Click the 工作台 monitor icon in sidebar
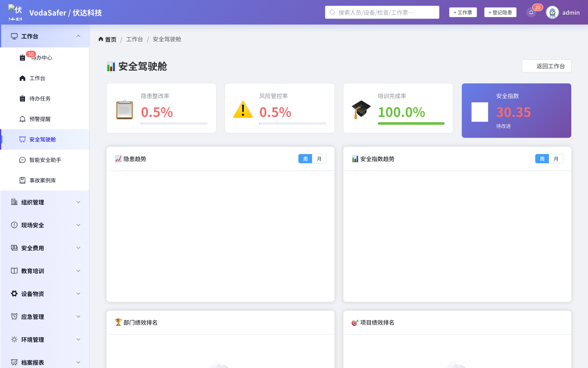Screen dimensions: 588x368 pyautogui.click(x=14, y=36)
